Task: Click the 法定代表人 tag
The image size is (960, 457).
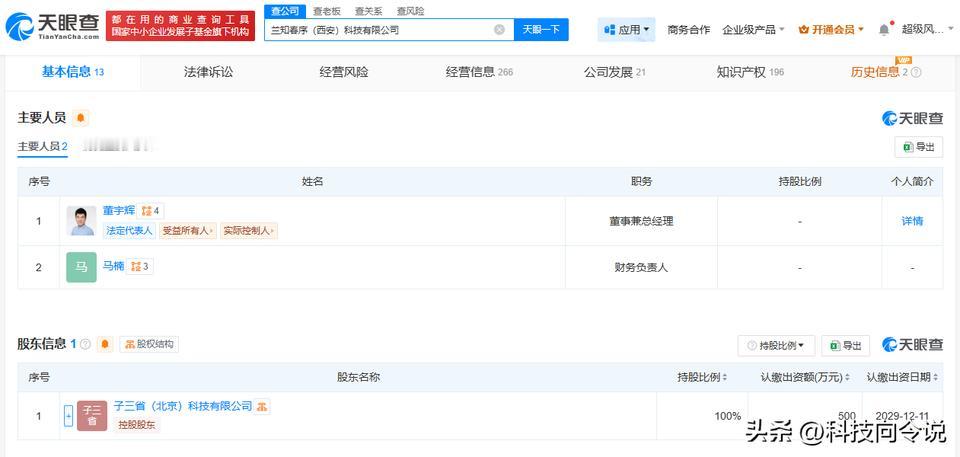Action: coord(129,231)
